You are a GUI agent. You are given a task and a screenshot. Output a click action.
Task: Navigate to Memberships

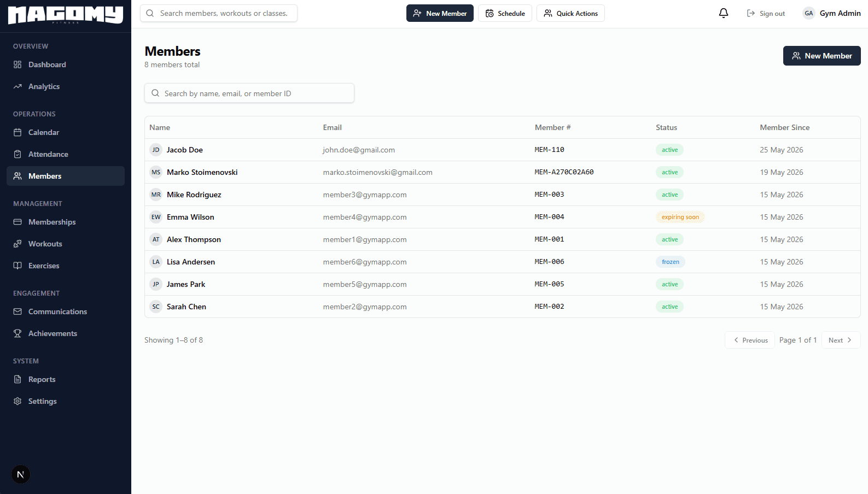click(66, 222)
